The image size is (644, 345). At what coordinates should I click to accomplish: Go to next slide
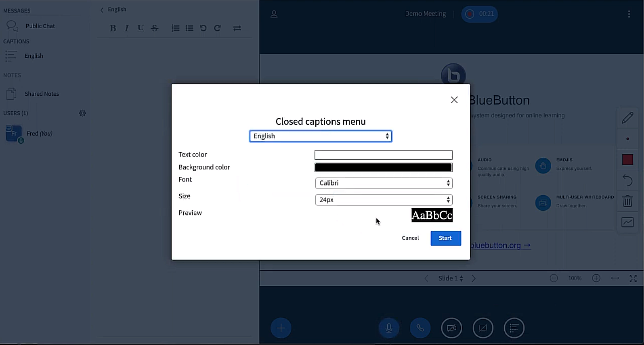pos(474,278)
